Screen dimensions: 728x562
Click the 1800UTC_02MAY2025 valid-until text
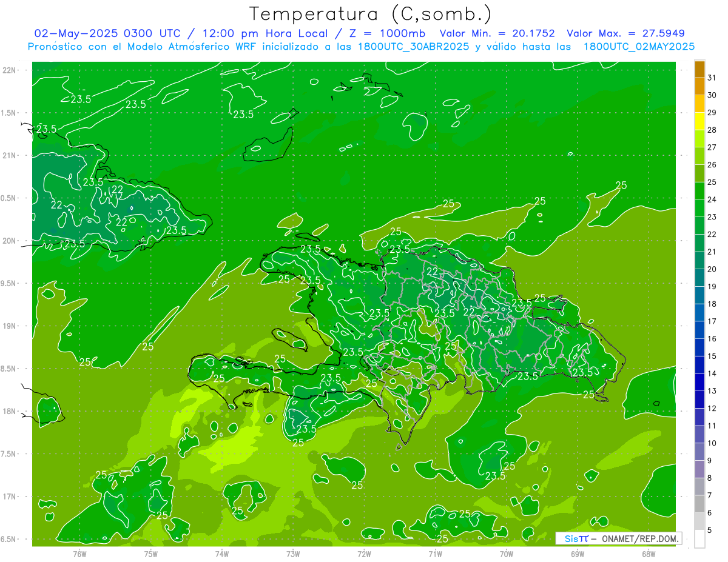[639, 47]
